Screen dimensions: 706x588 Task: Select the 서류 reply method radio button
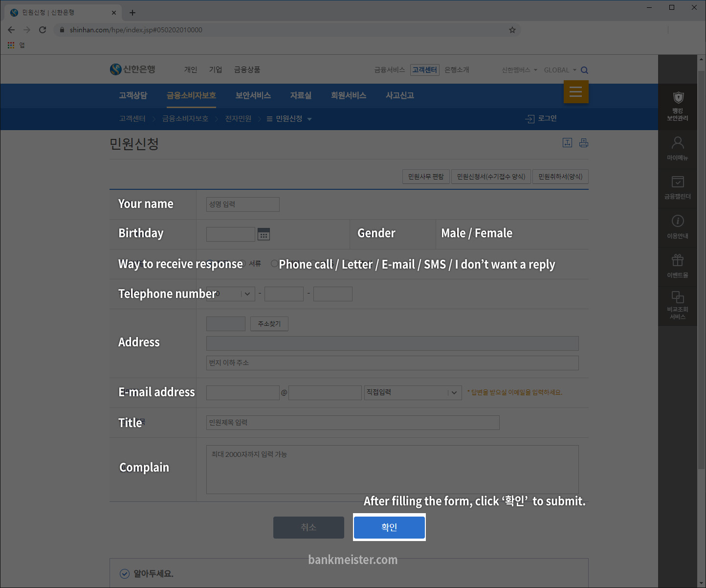[242, 264]
